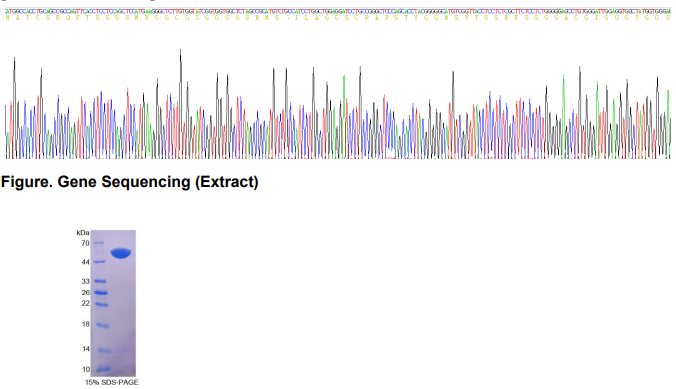The height and width of the screenshot is (389, 676).
Task: Select the 33 marker weight label
Action: [85, 281]
